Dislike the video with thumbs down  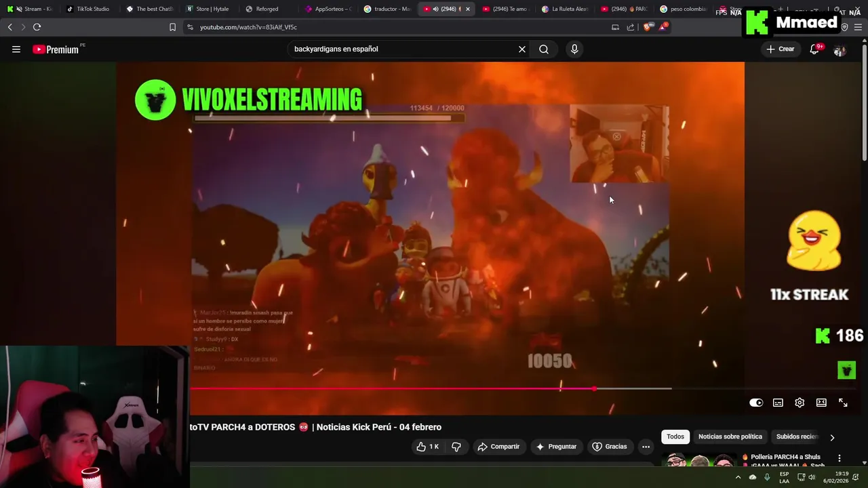tap(456, 447)
